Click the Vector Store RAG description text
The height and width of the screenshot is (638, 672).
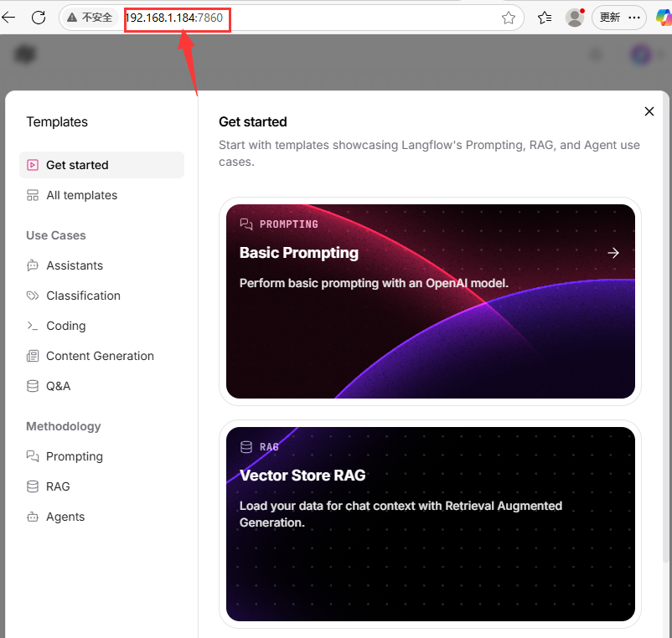401,514
